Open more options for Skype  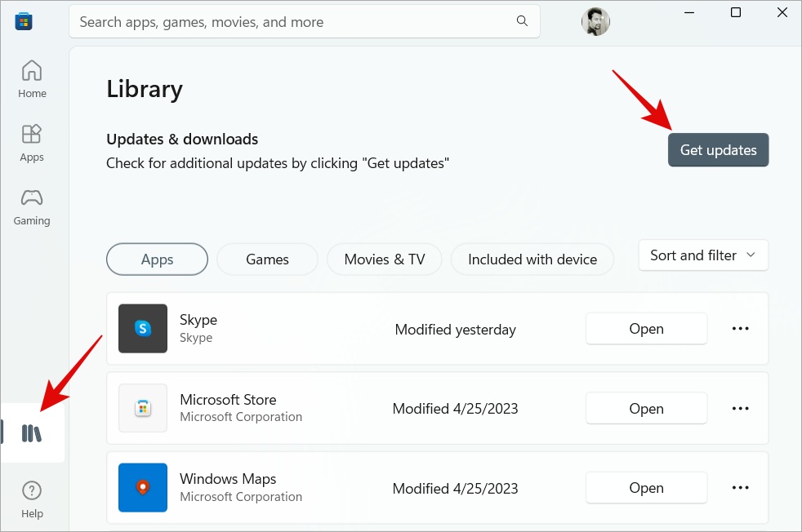pos(740,329)
